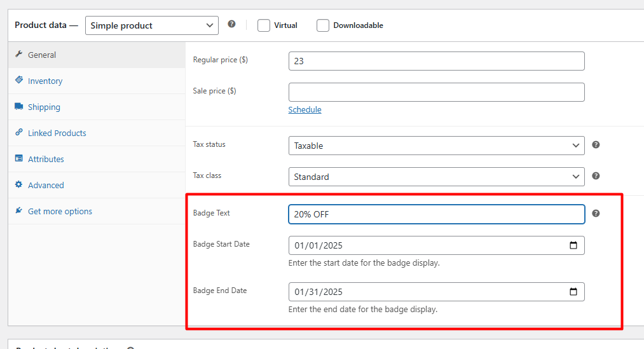The height and width of the screenshot is (349, 644).
Task: Open calendar picker for Badge Start Date
Action: (573, 245)
